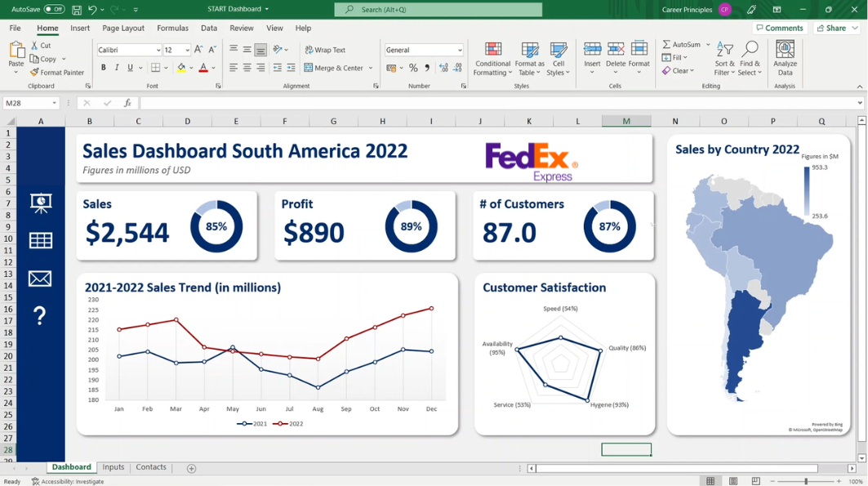Open the Page Layout ribbon tab

(123, 28)
